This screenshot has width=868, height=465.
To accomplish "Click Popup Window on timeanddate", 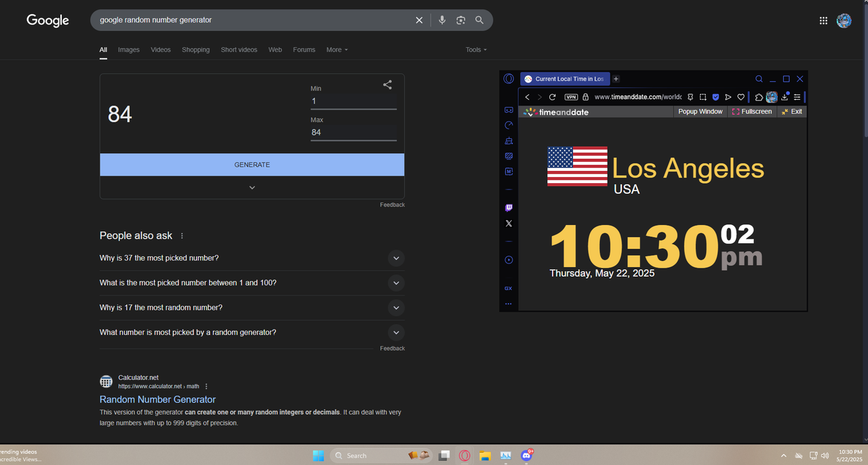I will (701, 112).
